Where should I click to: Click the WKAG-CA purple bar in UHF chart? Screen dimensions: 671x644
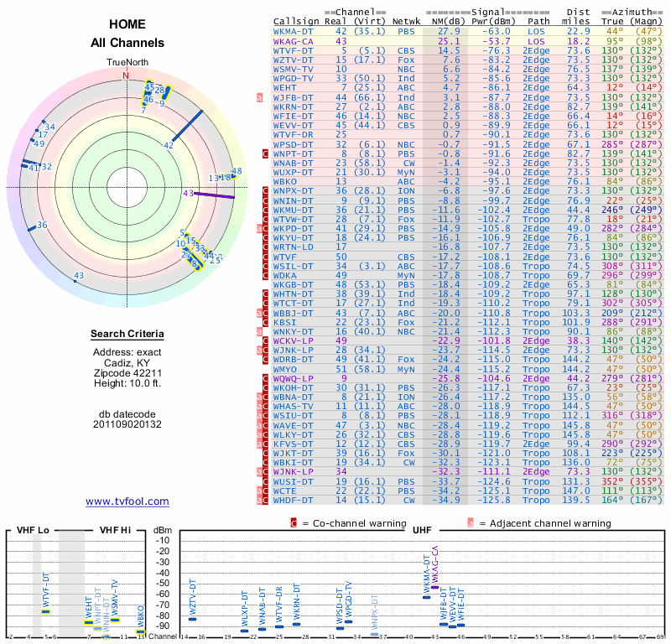tap(434, 588)
